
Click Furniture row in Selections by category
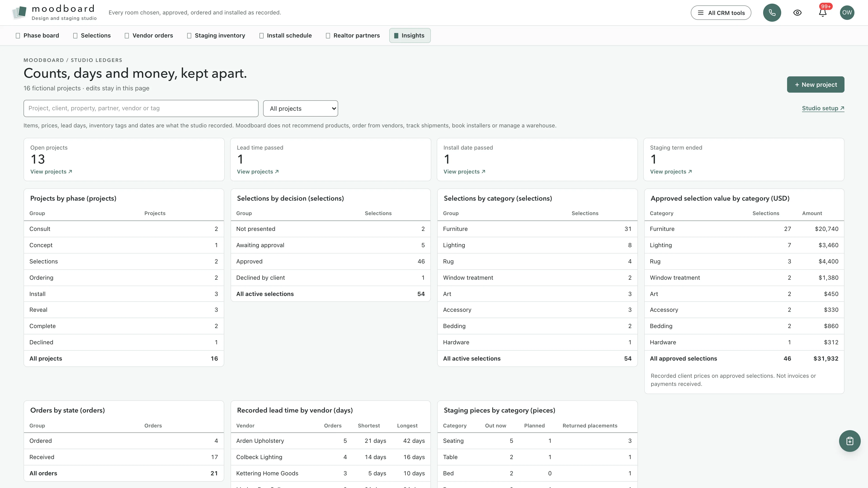click(537, 229)
